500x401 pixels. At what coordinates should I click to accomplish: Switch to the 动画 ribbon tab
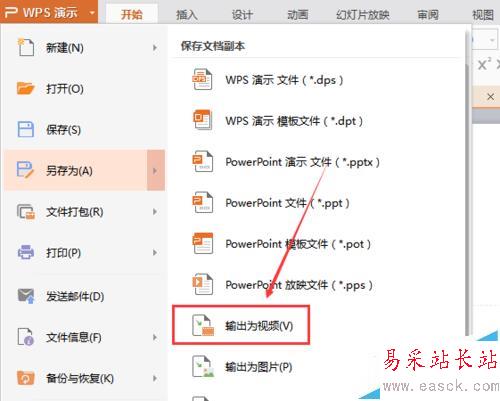click(x=297, y=15)
